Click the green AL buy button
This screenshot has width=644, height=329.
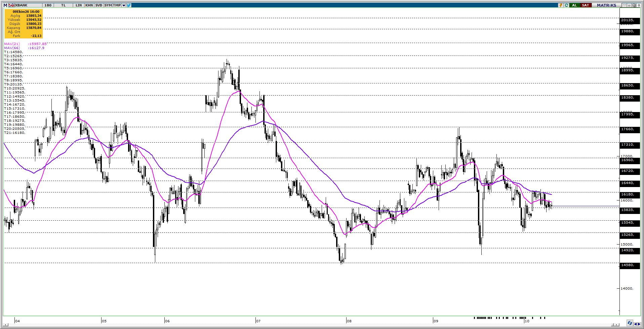click(x=574, y=5)
